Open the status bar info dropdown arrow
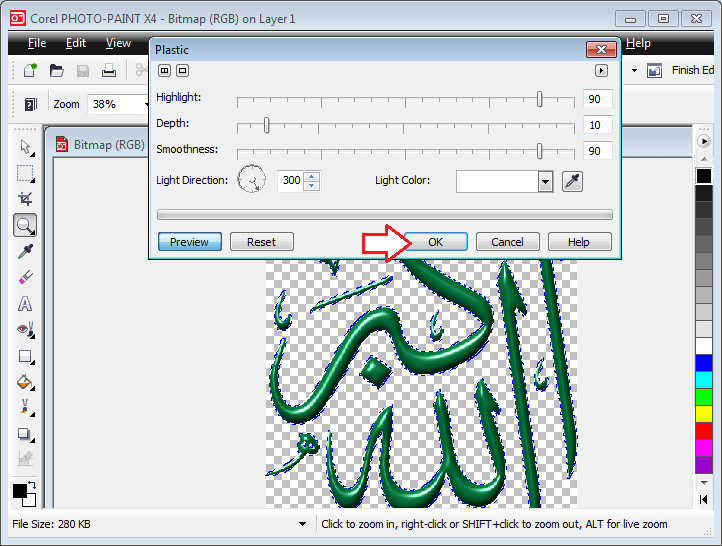The width and height of the screenshot is (722, 546). coord(303,524)
